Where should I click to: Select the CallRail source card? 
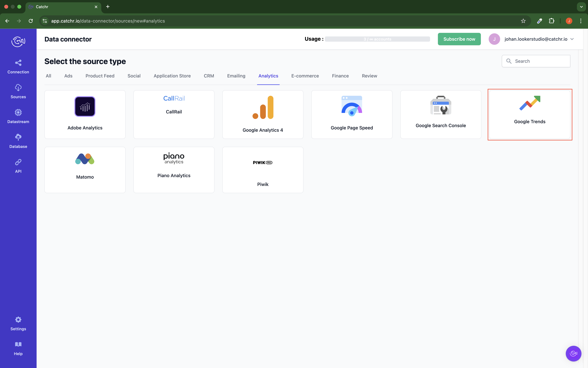(174, 114)
